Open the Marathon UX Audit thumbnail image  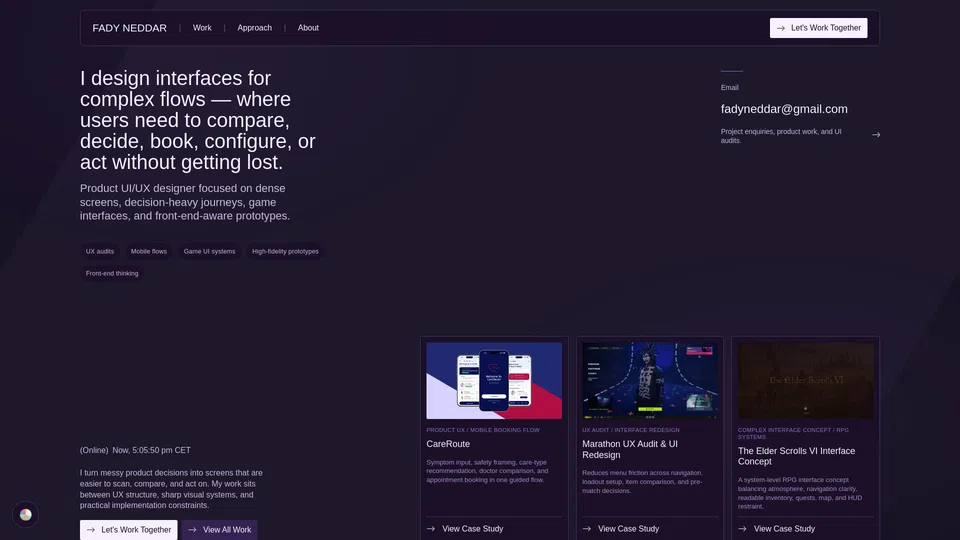[650, 381]
